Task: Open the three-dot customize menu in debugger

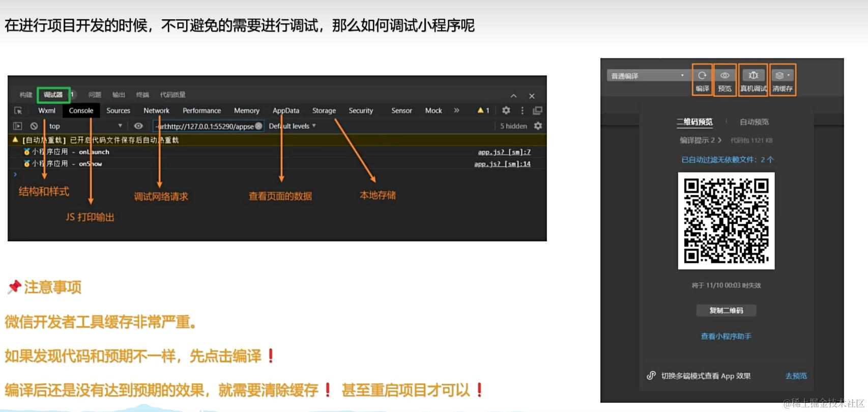Action: (x=522, y=110)
